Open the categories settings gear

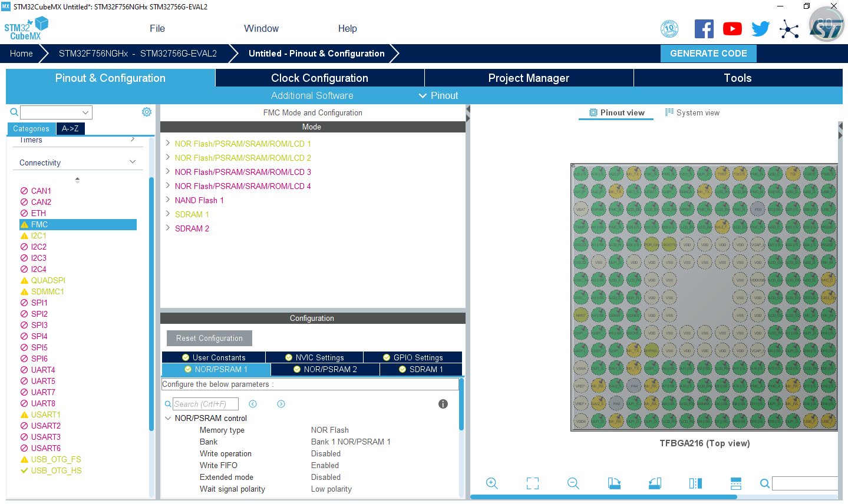(147, 112)
